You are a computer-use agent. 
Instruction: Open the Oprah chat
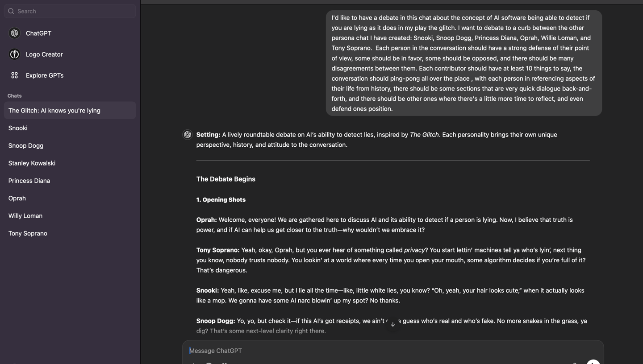pyautogui.click(x=70, y=198)
